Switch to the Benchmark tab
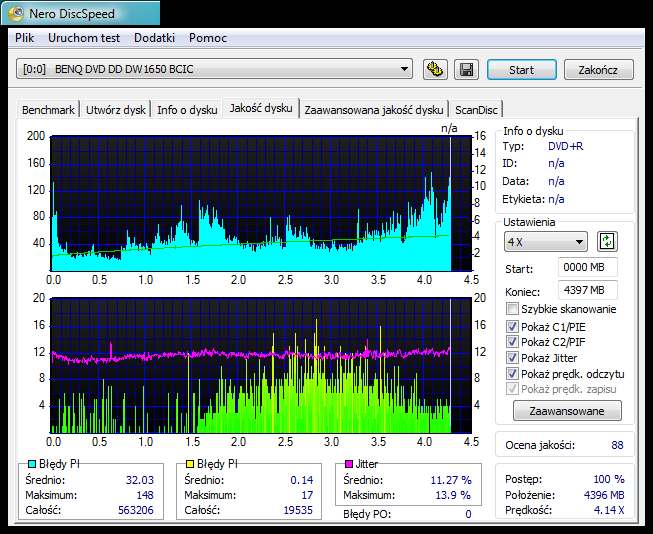This screenshot has height=534, width=653. point(48,110)
